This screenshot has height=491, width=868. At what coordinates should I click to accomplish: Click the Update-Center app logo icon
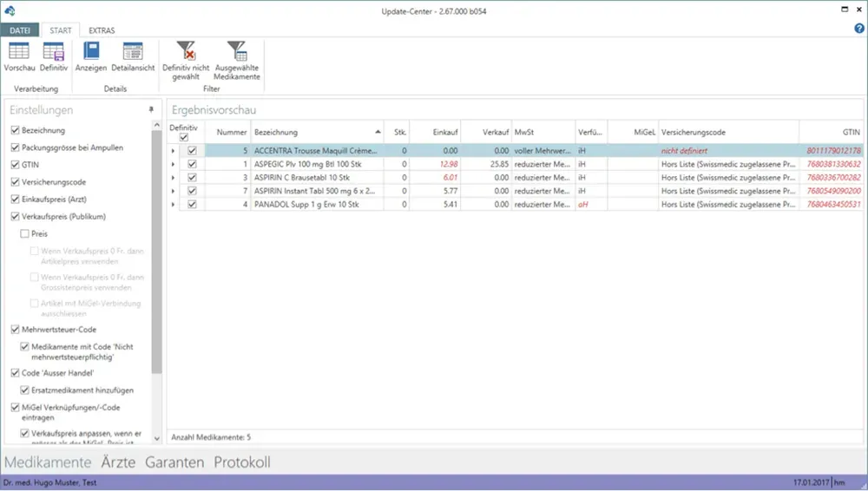click(x=10, y=10)
